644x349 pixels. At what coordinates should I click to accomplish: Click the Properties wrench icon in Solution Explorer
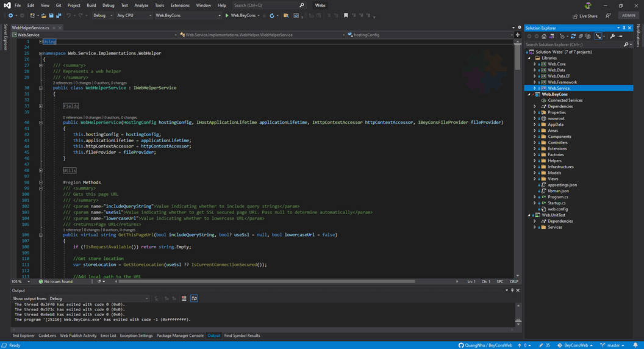(x=612, y=37)
